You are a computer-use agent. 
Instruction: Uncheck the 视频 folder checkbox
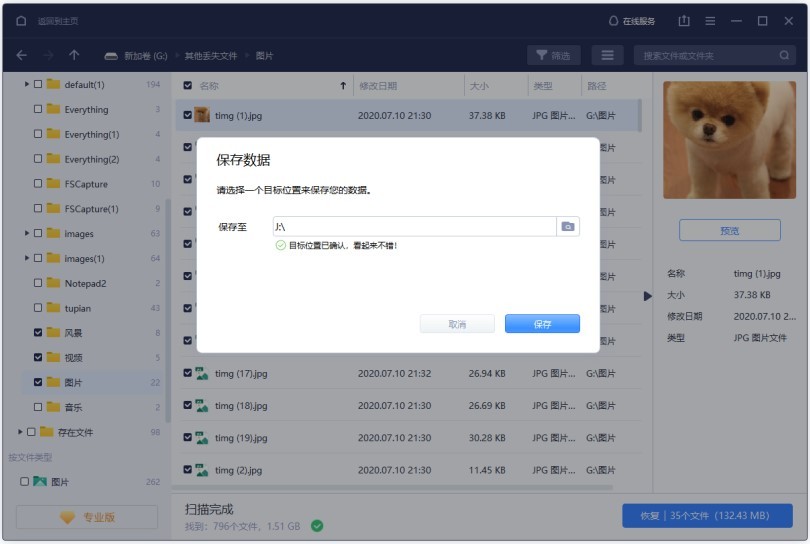38,357
